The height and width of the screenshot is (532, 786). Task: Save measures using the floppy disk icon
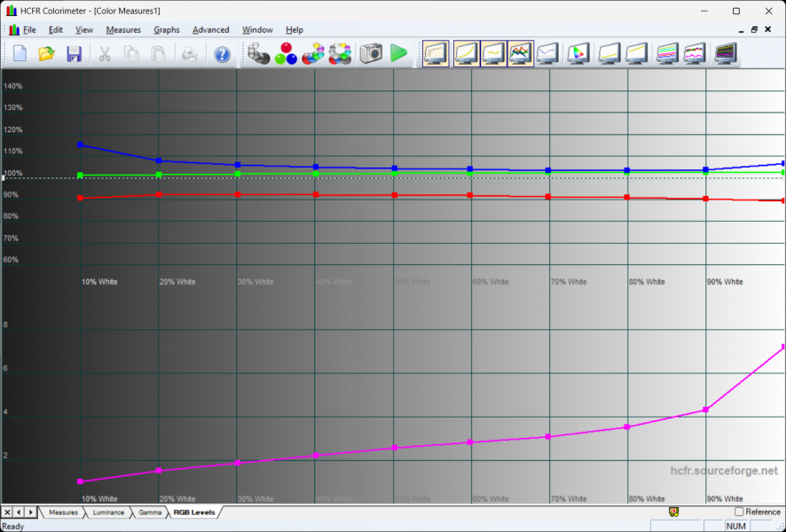(74, 54)
